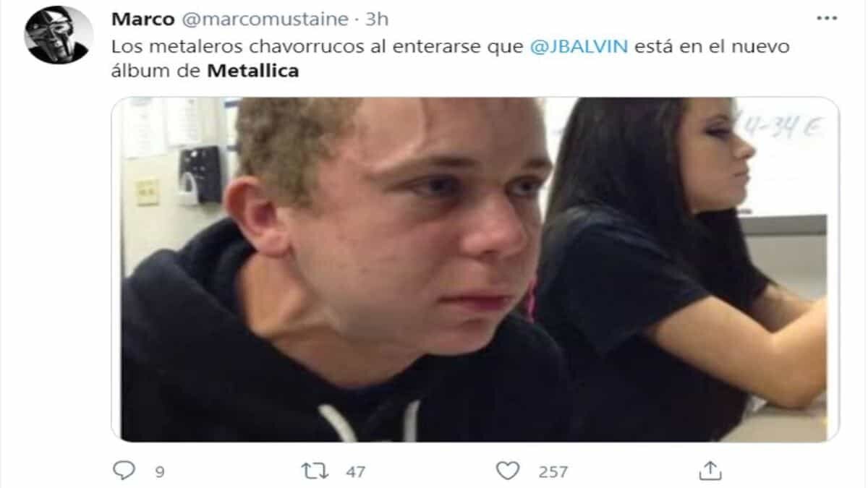
Task: Open Marco's masked profile avatar
Action: coord(59,35)
